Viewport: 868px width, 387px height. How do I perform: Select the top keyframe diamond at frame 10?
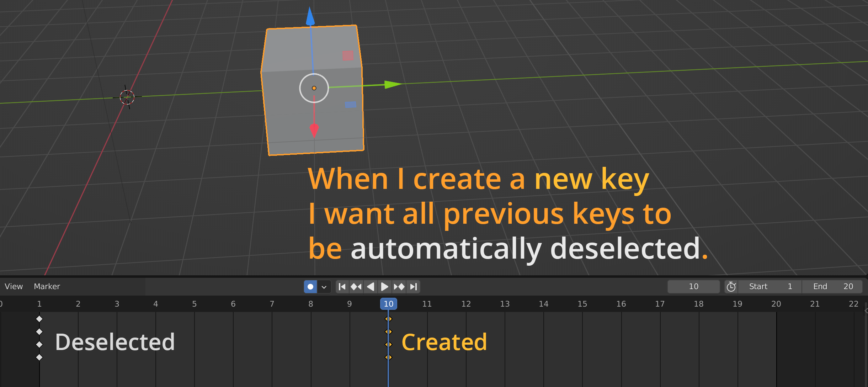coord(388,319)
